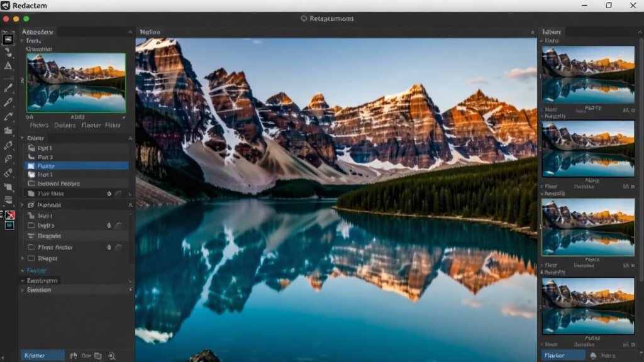
Task: Expand the Evsetion section arrow
Action: pos(23,290)
